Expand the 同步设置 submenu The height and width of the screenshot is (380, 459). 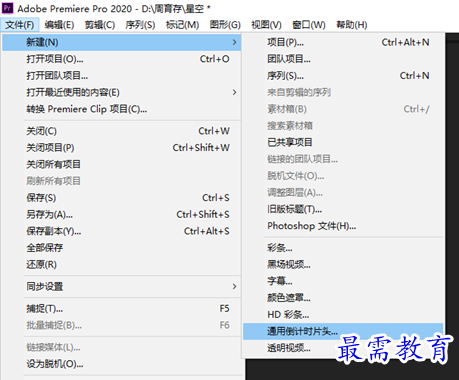point(121,286)
